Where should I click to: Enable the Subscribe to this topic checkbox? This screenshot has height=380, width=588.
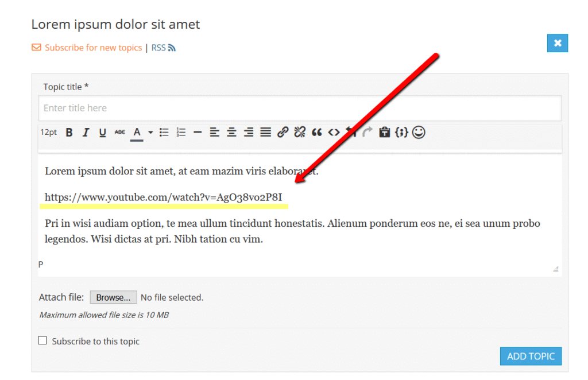click(x=42, y=340)
